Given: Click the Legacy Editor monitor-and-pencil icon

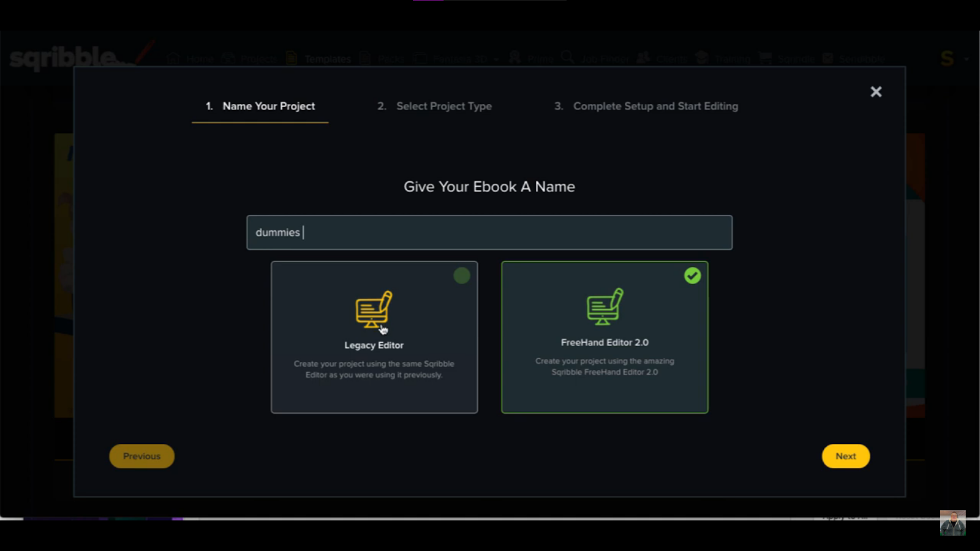Looking at the screenshot, I should [x=374, y=309].
